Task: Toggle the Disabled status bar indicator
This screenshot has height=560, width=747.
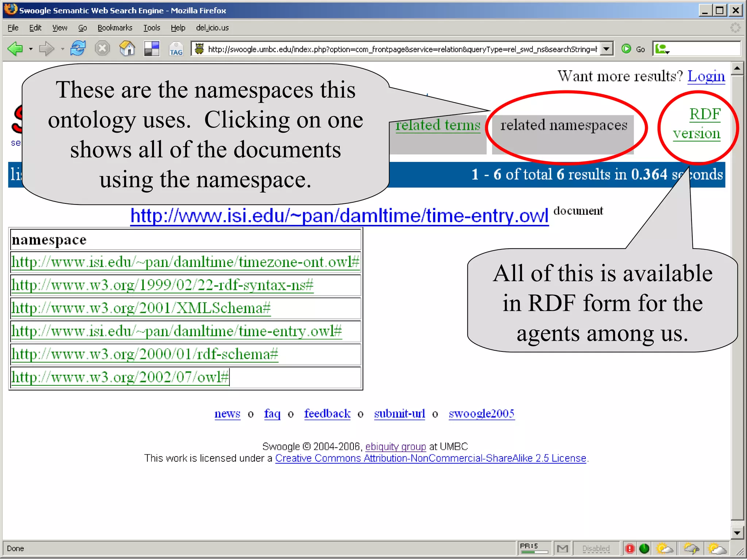Action: tap(596, 548)
